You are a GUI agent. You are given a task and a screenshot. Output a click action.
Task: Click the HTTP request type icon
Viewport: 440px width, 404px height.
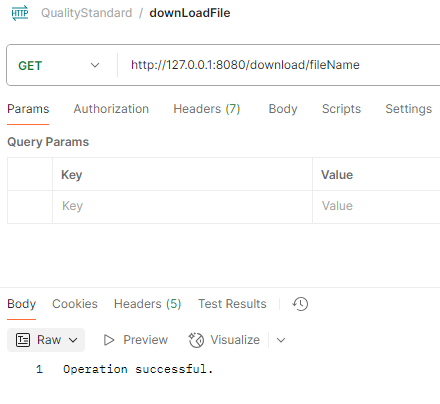coord(20,13)
